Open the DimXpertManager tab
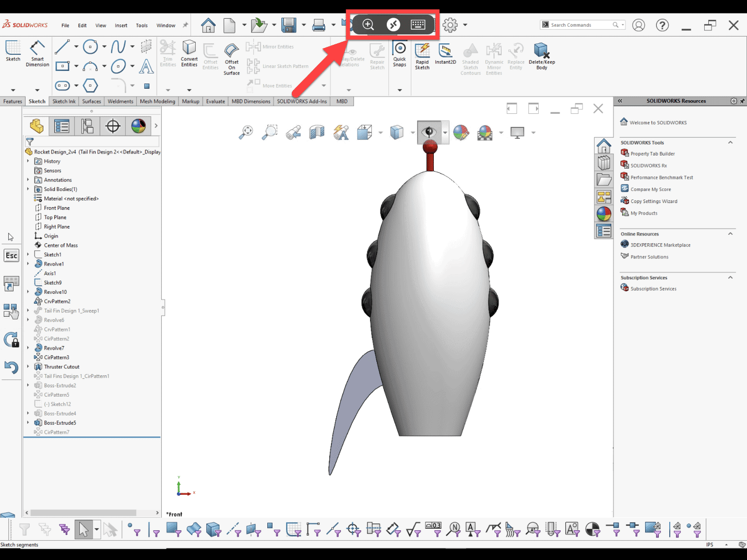 point(113,126)
